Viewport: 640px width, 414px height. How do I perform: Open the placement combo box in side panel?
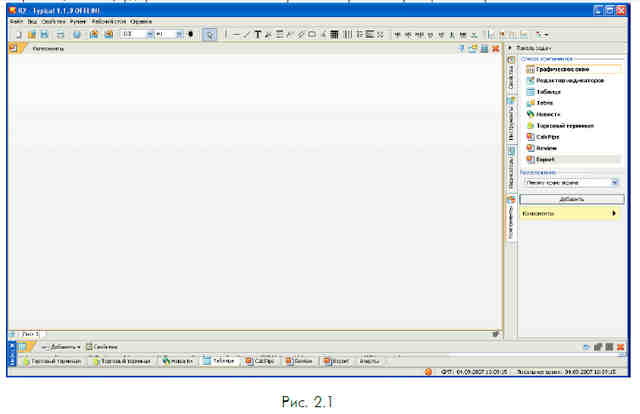[x=571, y=183]
